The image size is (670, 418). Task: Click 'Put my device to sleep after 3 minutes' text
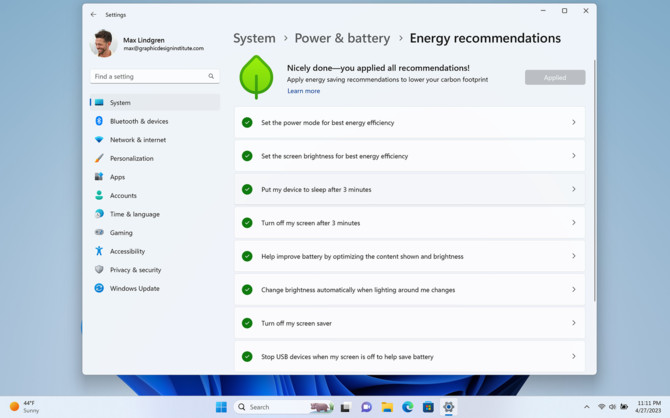pyautogui.click(x=316, y=189)
